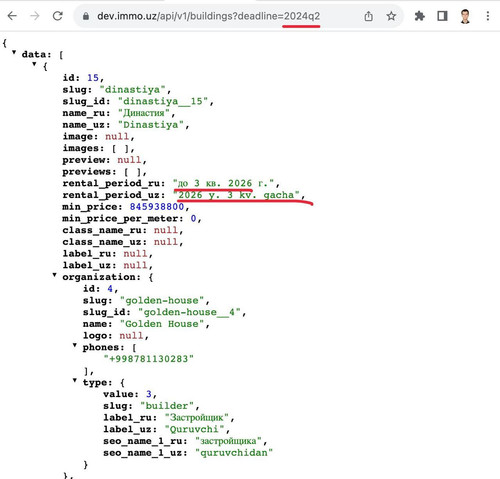The width and height of the screenshot is (500, 479).
Task: Reload the current page
Action: pyautogui.click(x=58, y=16)
